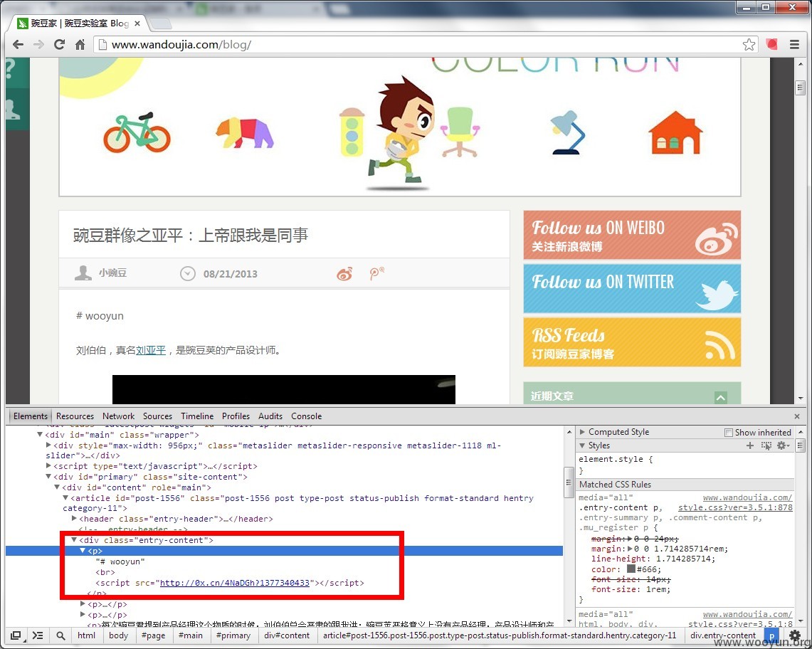Select the div.entry-content breadcrumb

723,635
